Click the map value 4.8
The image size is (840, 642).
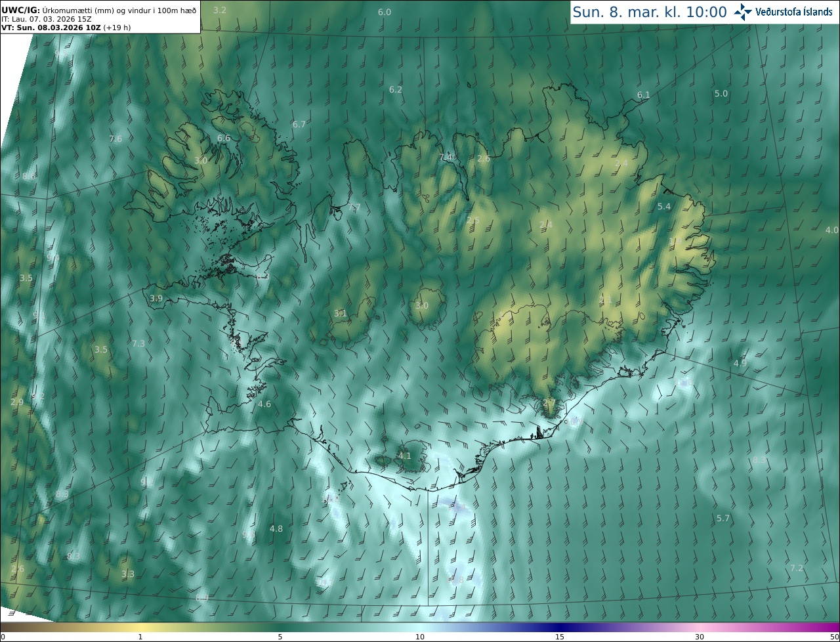click(x=276, y=528)
